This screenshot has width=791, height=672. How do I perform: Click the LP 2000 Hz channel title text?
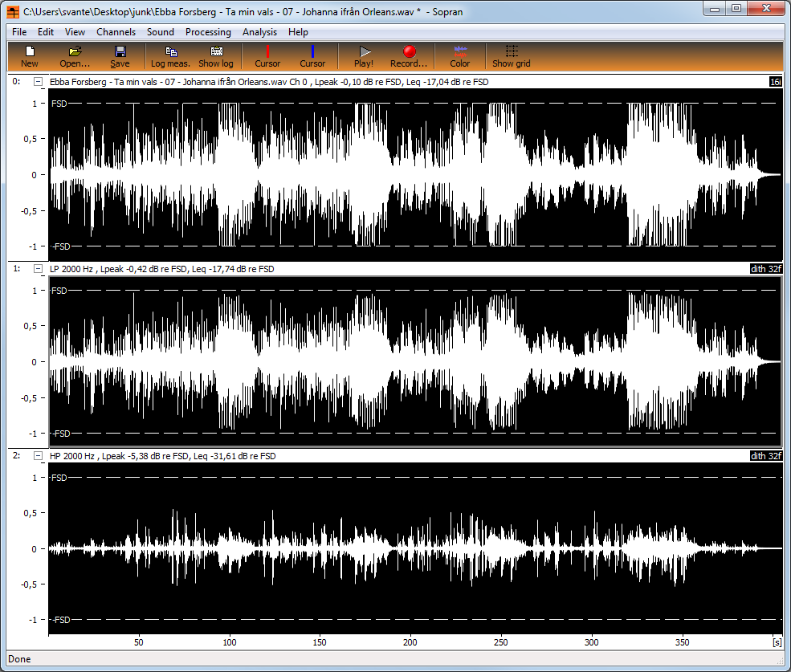point(162,269)
